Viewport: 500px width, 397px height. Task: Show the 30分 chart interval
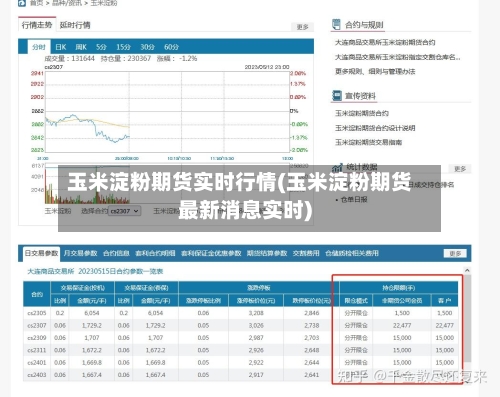click(x=147, y=47)
